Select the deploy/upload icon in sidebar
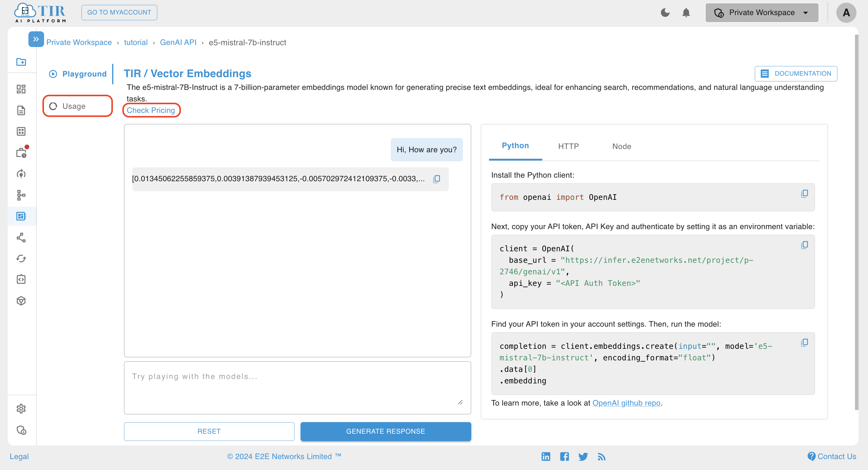This screenshot has height=470, width=868. click(x=21, y=300)
